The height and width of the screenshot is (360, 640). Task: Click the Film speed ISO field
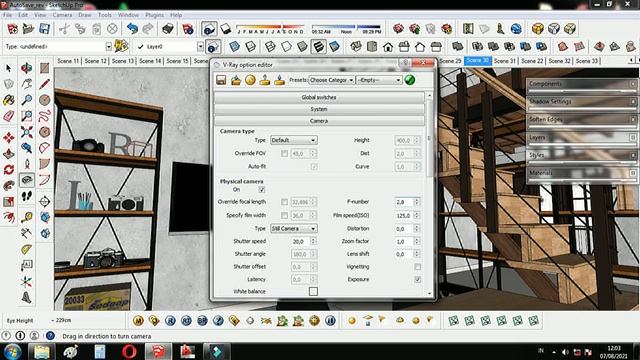tap(404, 216)
